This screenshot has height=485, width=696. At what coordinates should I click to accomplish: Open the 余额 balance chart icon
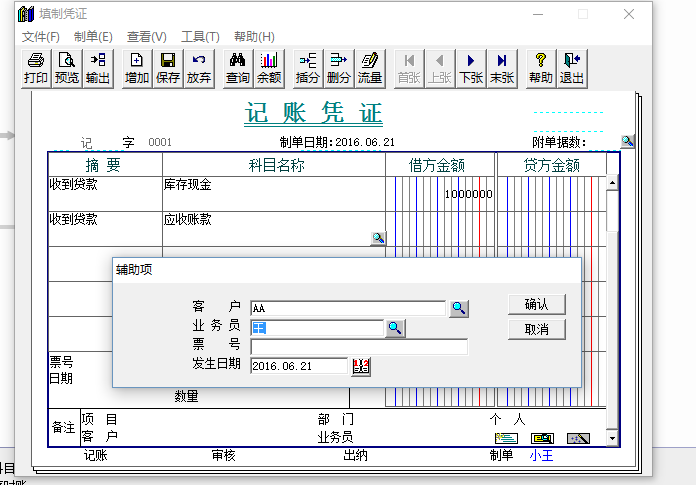point(269,68)
